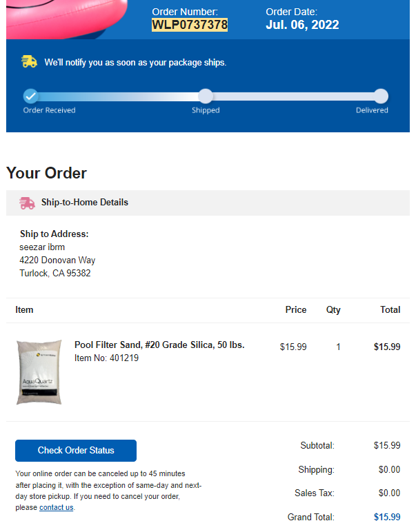Select the highlighted order number WLP0737378
416x532 pixels.
tap(190, 25)
